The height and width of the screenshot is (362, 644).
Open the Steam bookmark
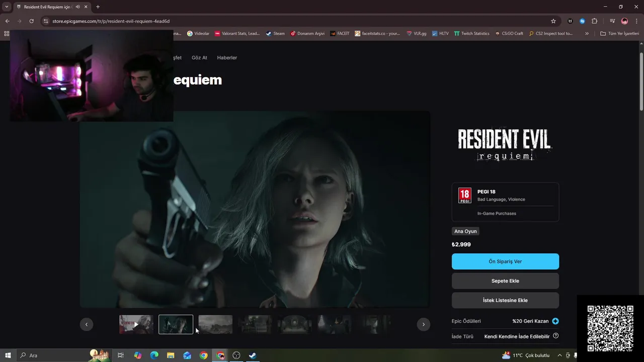tap(275, 34)
